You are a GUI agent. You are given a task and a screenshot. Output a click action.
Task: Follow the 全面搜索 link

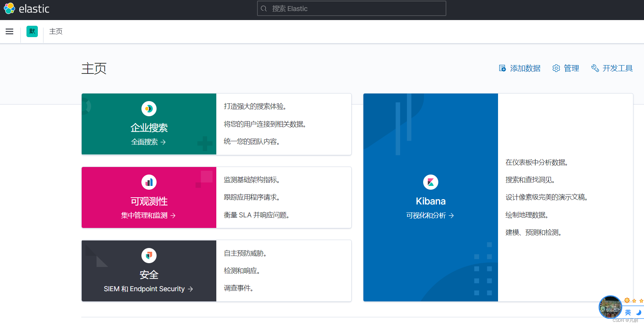click(149, 142)
